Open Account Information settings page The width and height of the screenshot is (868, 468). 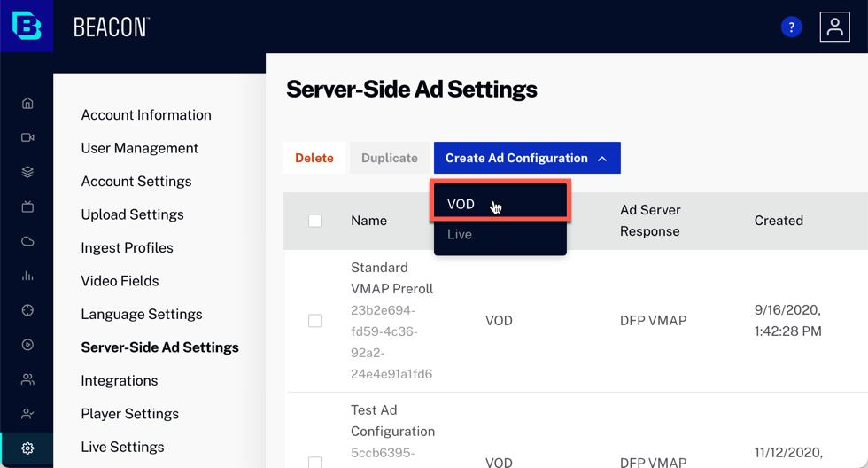pos(146,114)
